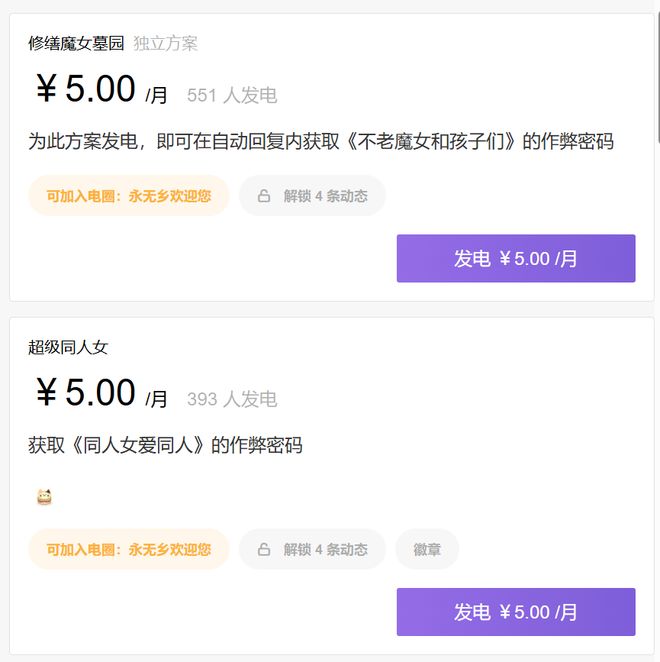Image resolution: width=660 pixels, height=662 pixels.
Task: Click the 《同人女爱同人》 plan description text
Action: tap(165, 446)
